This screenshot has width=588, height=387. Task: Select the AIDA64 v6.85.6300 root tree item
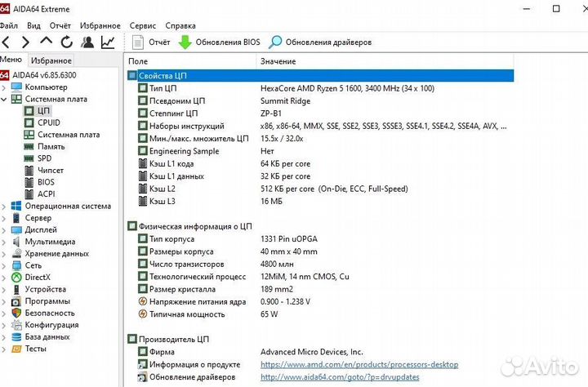[x=38, y=75]
